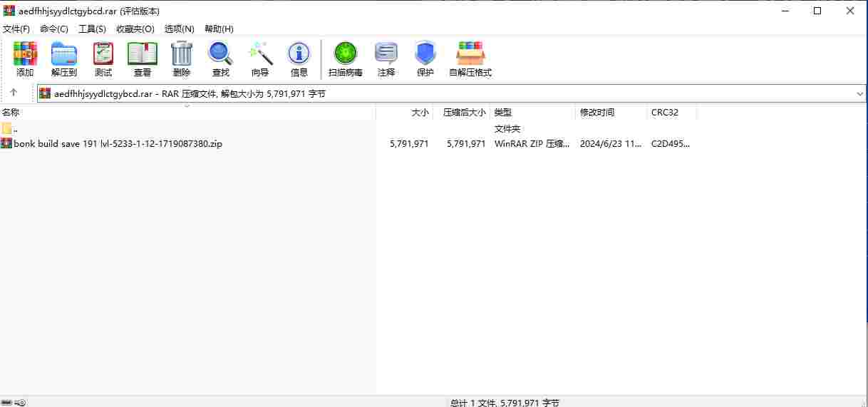Screen dimensions: 868x407
Task: Open the 查找 (Find) magnifier tool
Action: [221, 53]
